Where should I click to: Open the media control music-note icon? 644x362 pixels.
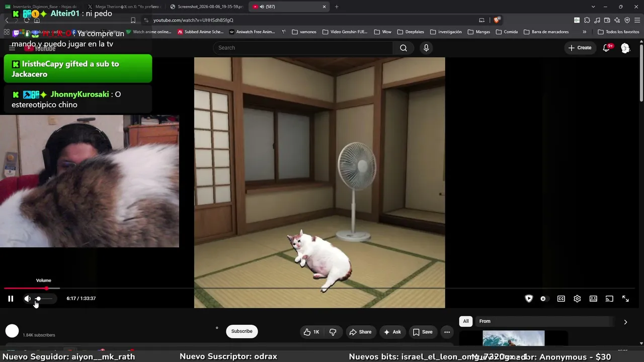click(x=597, y=20)
